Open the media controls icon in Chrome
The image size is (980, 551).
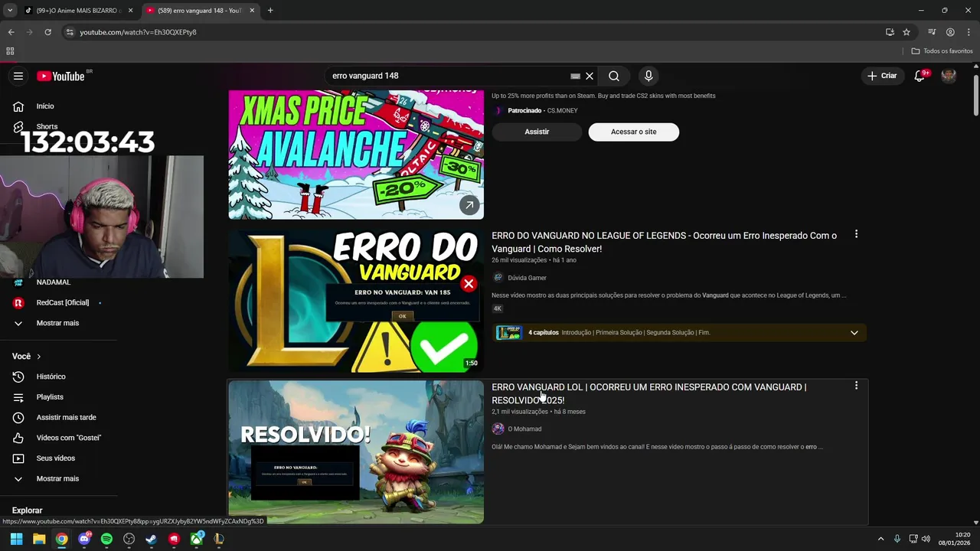click(932, 32)
